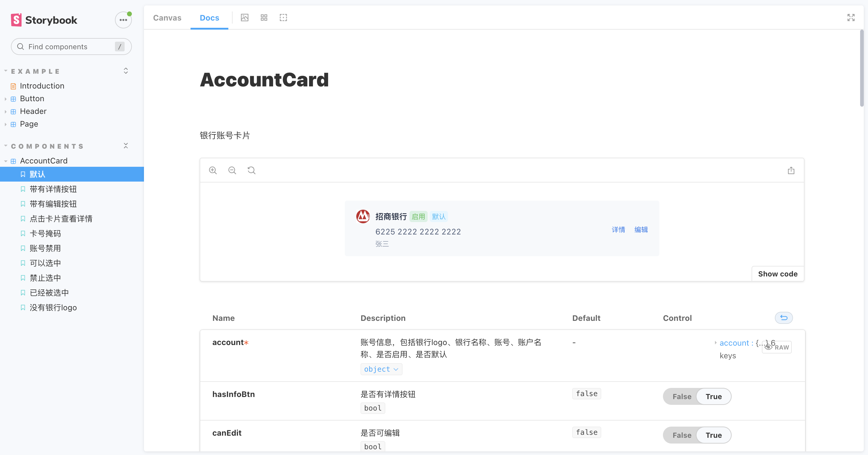Select the 已经被选中 story
The width and height of the screenshot is (868, 455).
pyautogui.click(x=49, y=293)
